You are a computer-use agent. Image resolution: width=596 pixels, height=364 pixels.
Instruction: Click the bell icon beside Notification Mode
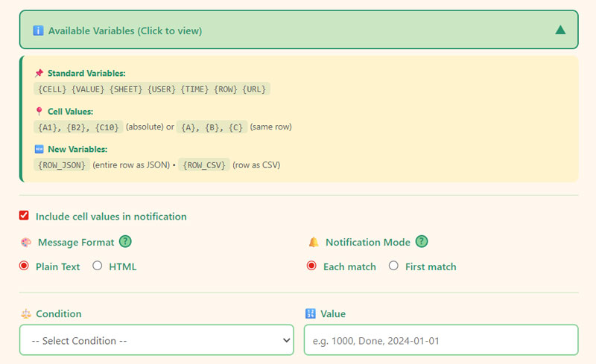314,242
